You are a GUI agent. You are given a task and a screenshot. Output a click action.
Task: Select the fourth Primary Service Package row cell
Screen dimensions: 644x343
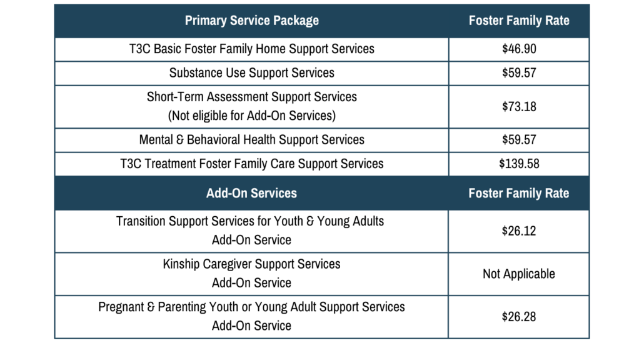pos(251,140)
